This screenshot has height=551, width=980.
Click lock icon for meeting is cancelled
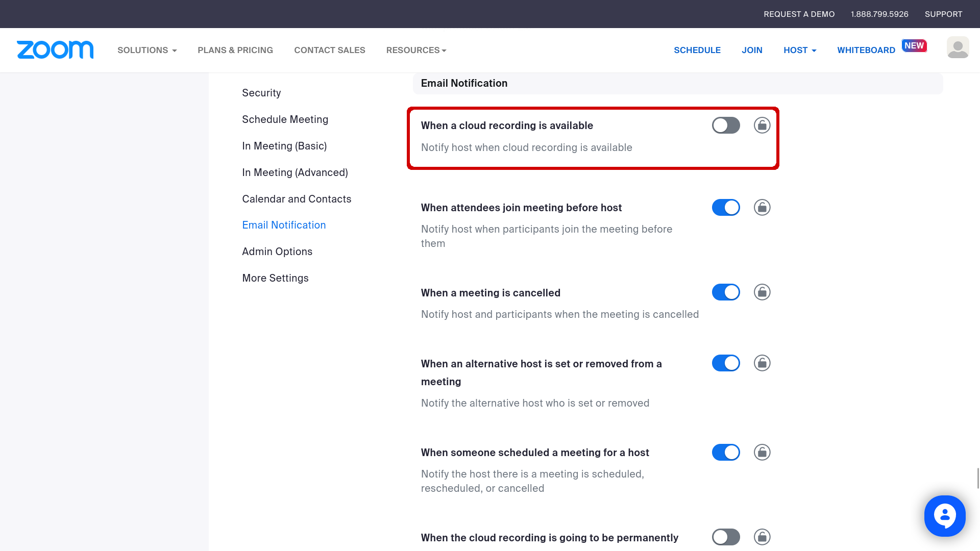pos(762,292)
